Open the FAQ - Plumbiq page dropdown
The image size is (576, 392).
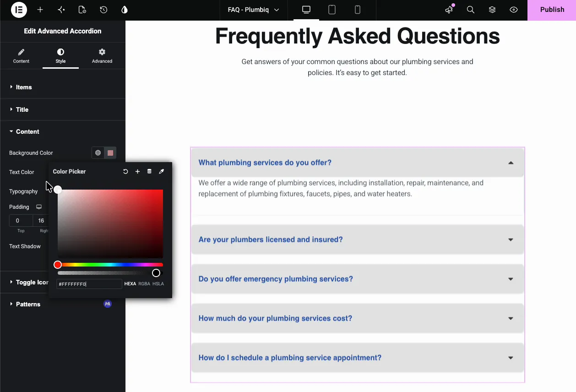254,10
